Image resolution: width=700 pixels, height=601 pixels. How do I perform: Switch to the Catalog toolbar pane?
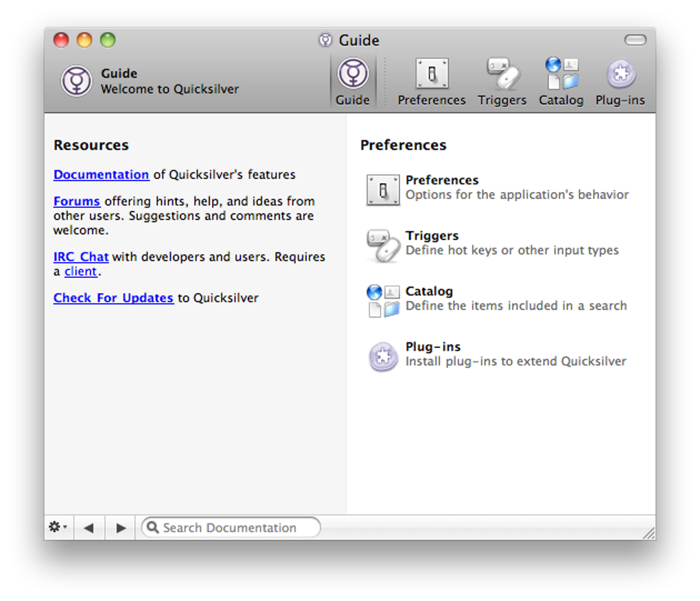561,75
